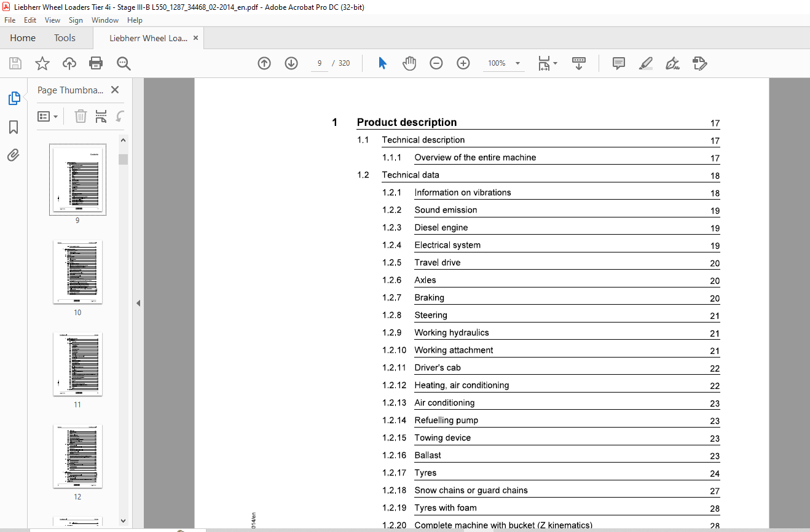Go to the next page arrow

tap(291, 63)
